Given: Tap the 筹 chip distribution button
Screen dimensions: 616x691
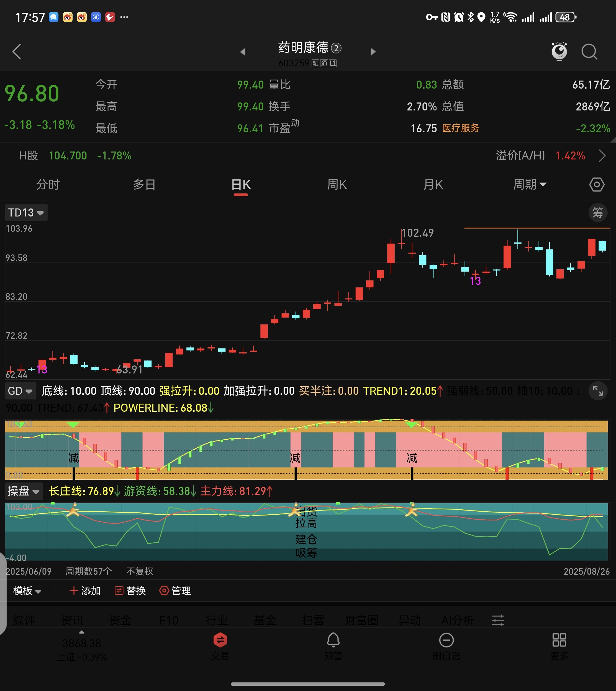Looking at the screenshot, I should tap(598, 213).
